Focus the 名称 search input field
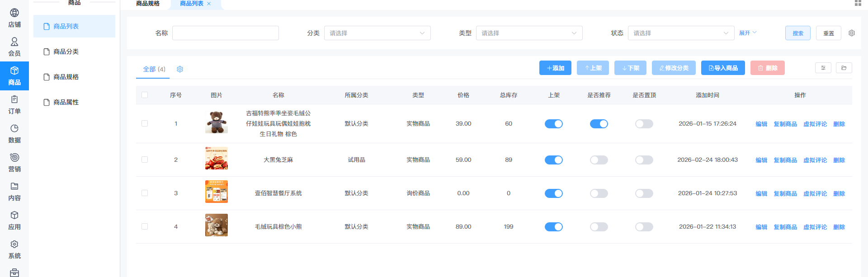868x277 pixels. pos(226,33)
